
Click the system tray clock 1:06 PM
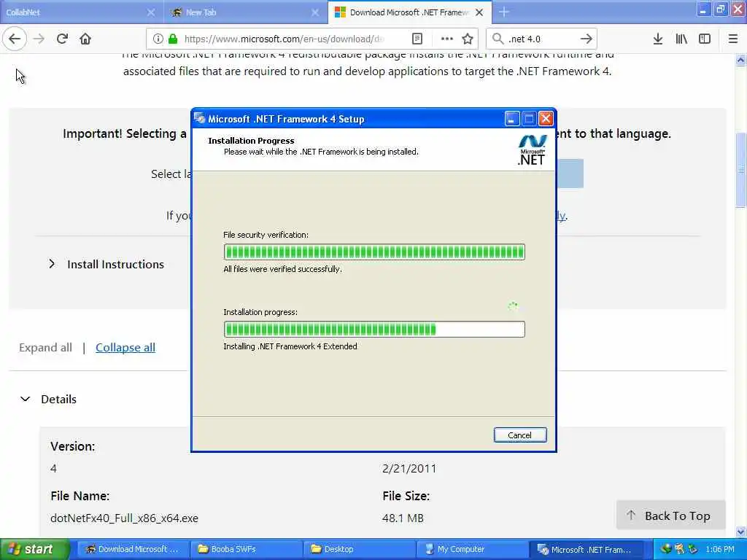coord(720,549)
